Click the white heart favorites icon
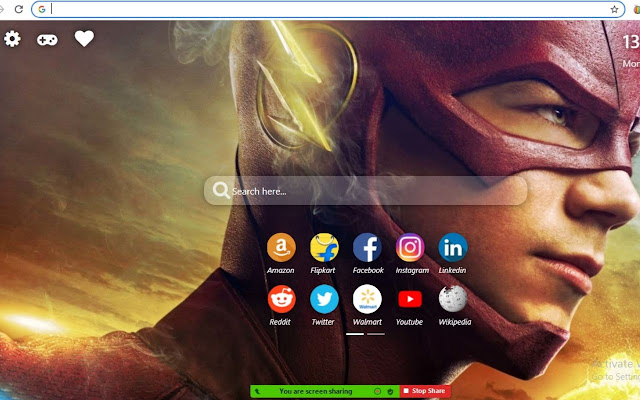640x400 pixels. (84, 39)
